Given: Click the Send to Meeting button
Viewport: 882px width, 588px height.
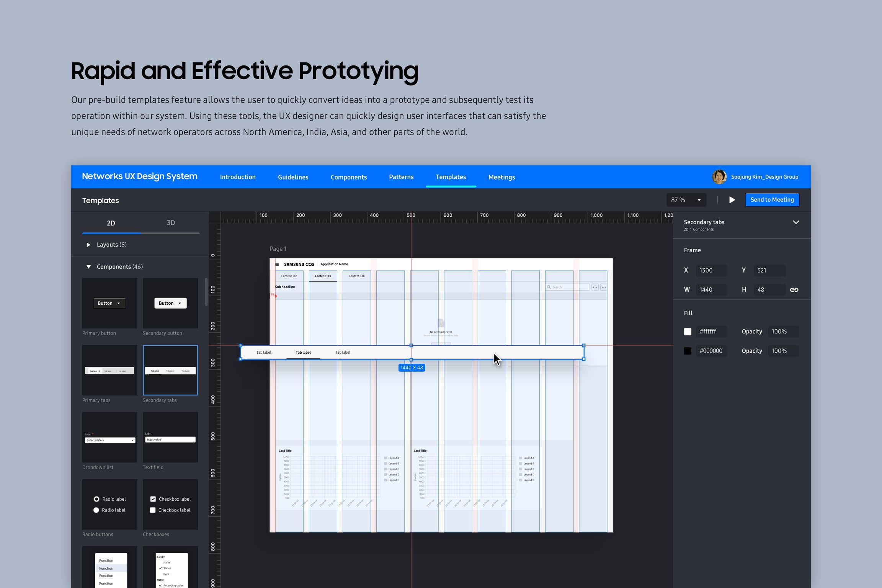Looking at the screenshot, I should point(773,199).
